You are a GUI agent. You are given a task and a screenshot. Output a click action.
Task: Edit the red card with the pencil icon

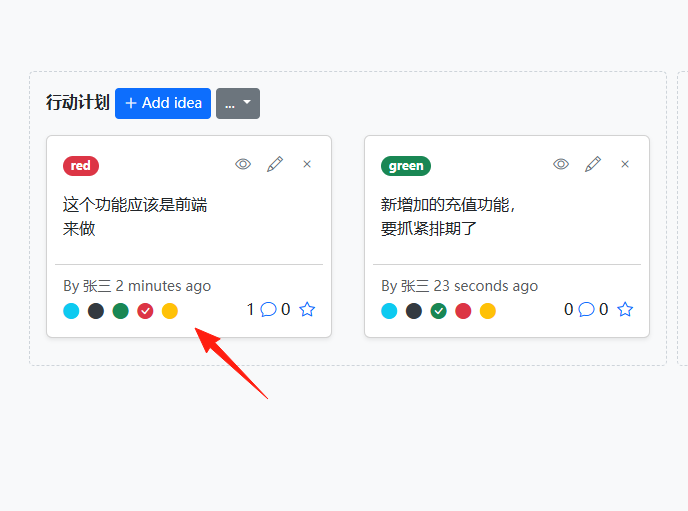pyautogui.click(x=275, y=164)
